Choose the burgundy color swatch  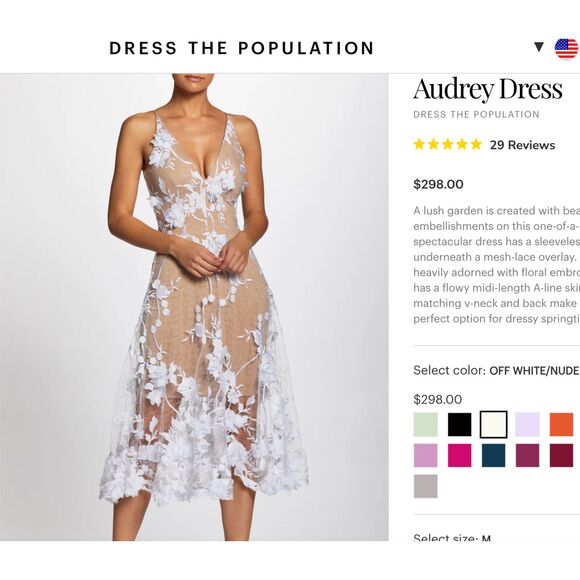[x=562, y=455]
